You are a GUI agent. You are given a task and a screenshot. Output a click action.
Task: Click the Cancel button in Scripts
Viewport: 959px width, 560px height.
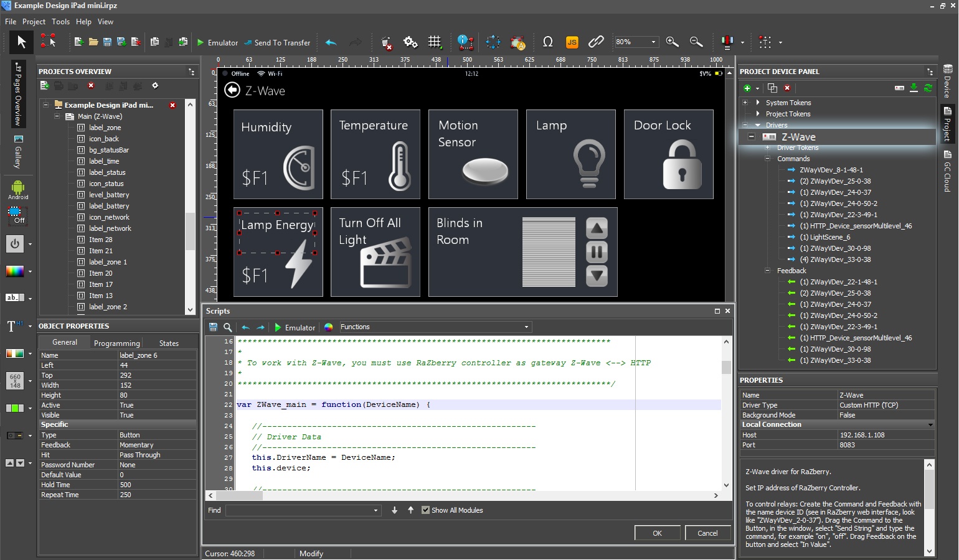707,533
